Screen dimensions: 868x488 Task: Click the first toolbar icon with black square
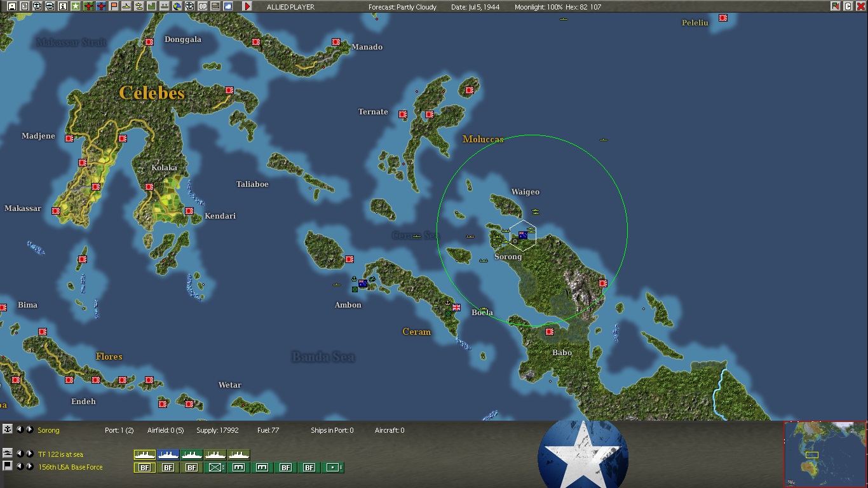[12, 6]
